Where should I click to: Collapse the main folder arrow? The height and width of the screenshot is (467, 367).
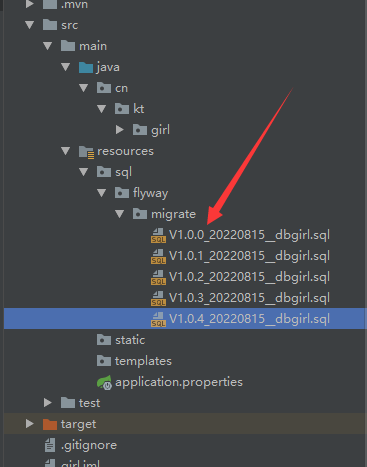point(48,46)
